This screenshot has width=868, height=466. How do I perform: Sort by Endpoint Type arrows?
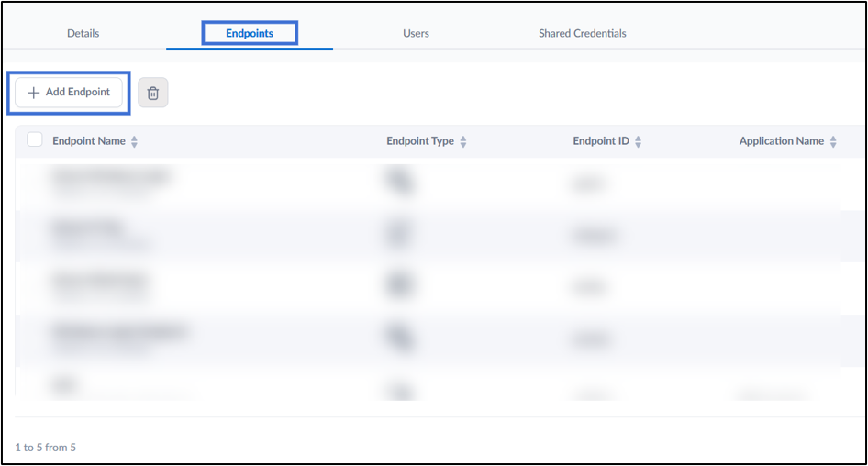coord(463,141)
